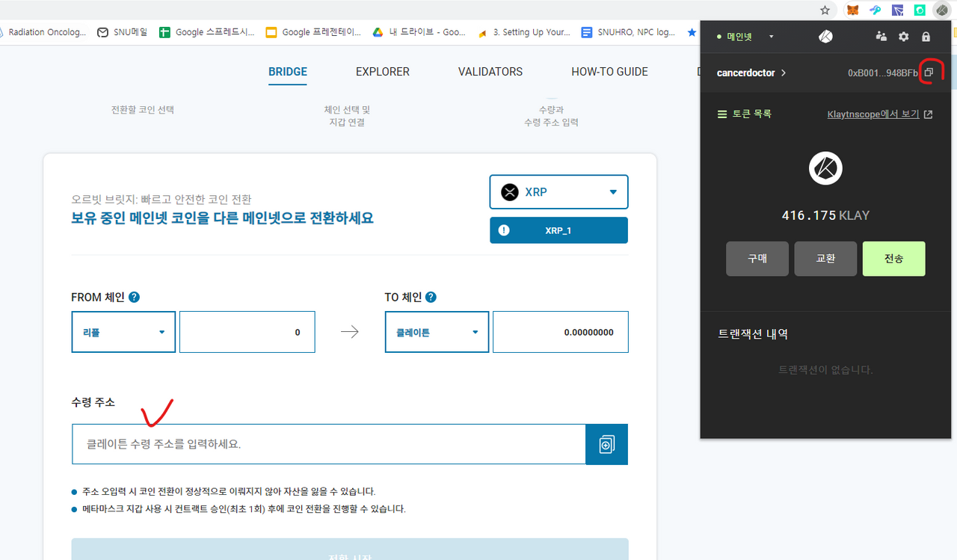Open the Kaikas browser extension icon

pos(941,10)
